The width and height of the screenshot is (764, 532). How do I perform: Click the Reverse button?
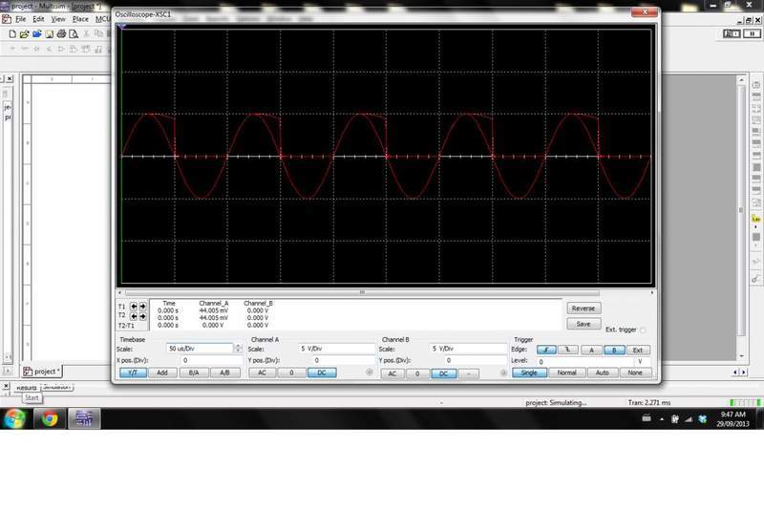(x=583, y=309)
